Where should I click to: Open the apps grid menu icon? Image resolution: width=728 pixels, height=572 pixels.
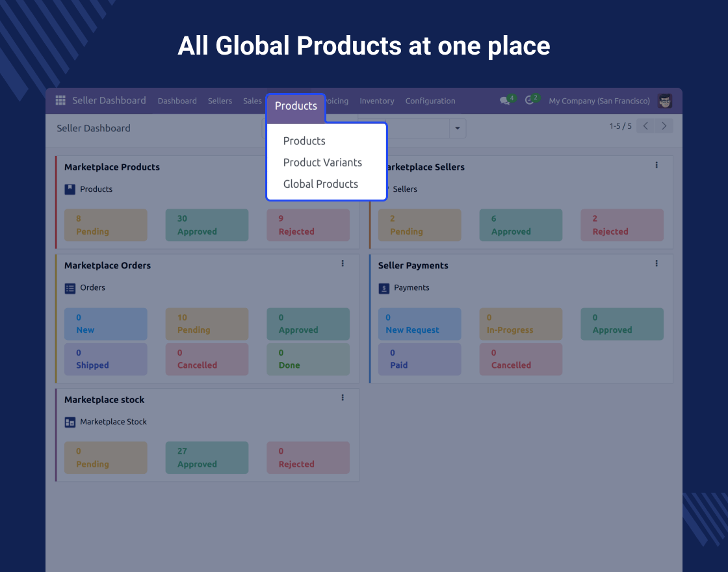coord(60,100)
